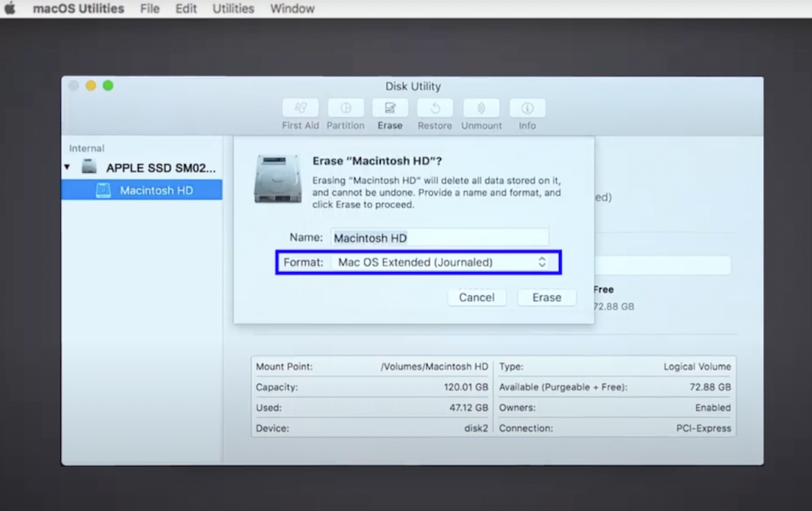Click the Internal sidebar heading
Viewport: 812px width, 511px height.
pyautogui.click(x=86, y=148)
